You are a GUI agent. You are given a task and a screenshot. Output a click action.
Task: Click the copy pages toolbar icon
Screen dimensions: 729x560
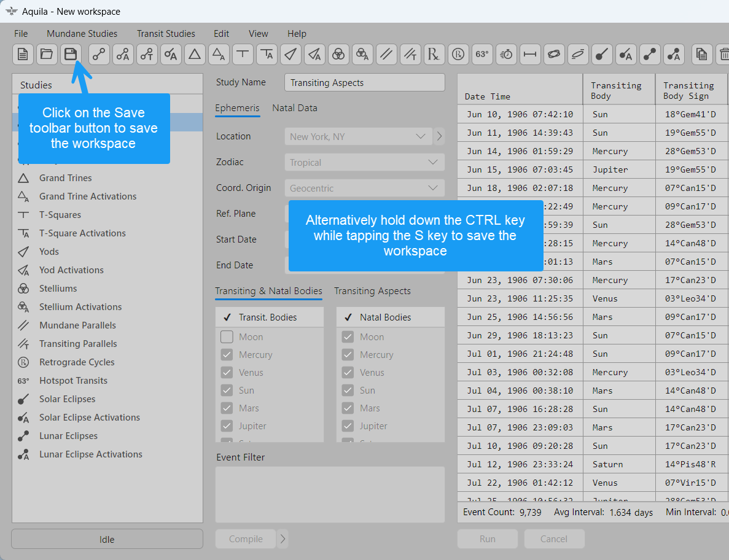click(702, 55)
